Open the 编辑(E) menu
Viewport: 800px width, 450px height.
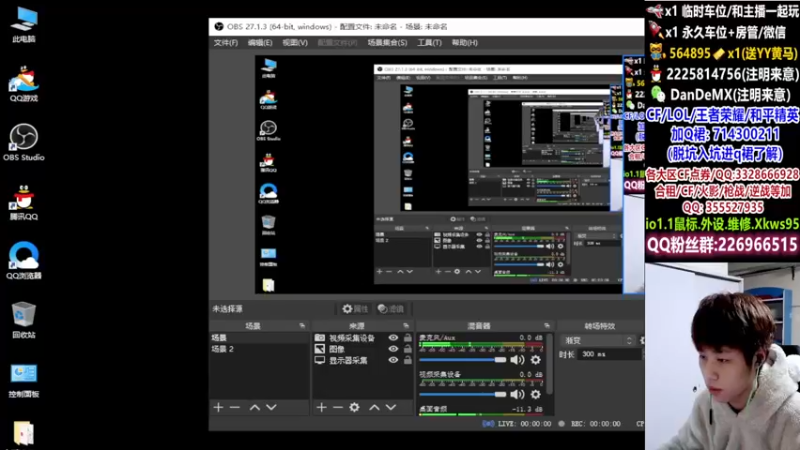pyautogui.click(x=260, y=43)
